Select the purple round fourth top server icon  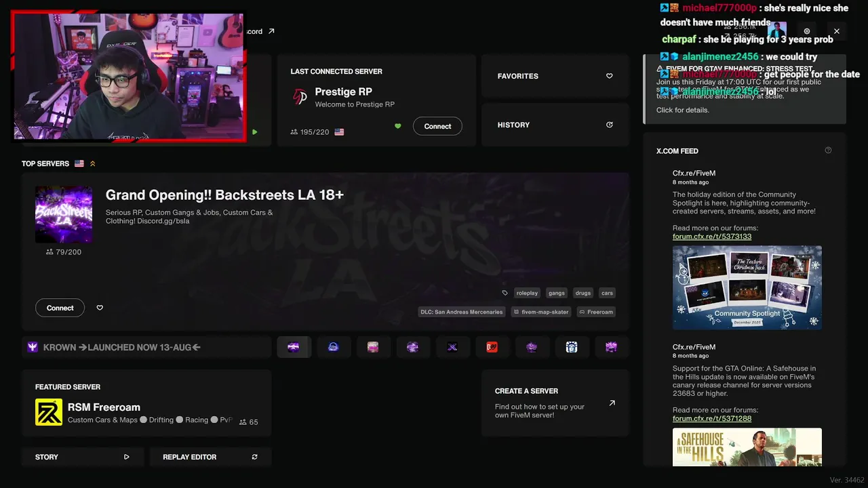click(x=413, y=347)
